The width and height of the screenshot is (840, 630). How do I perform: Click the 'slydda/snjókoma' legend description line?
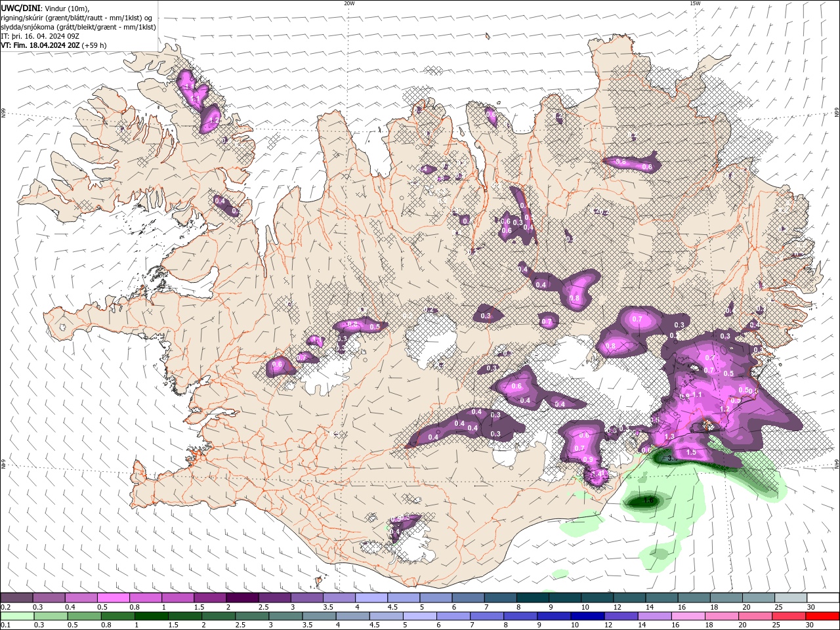pyautogui.click(x=78, y=27)
